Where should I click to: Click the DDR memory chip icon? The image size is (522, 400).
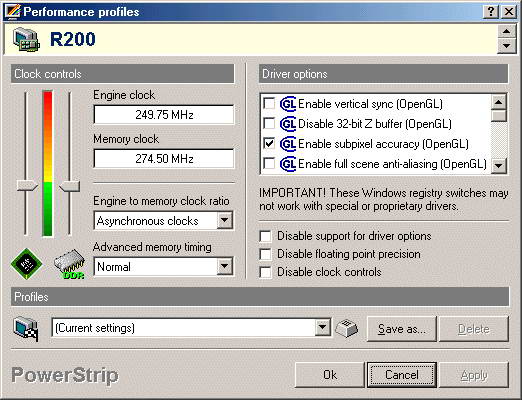[69, 265]
